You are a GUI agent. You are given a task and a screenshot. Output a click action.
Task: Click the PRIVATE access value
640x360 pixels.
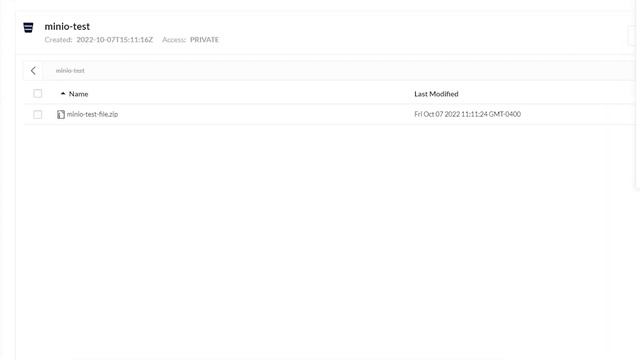click(204, 40)
